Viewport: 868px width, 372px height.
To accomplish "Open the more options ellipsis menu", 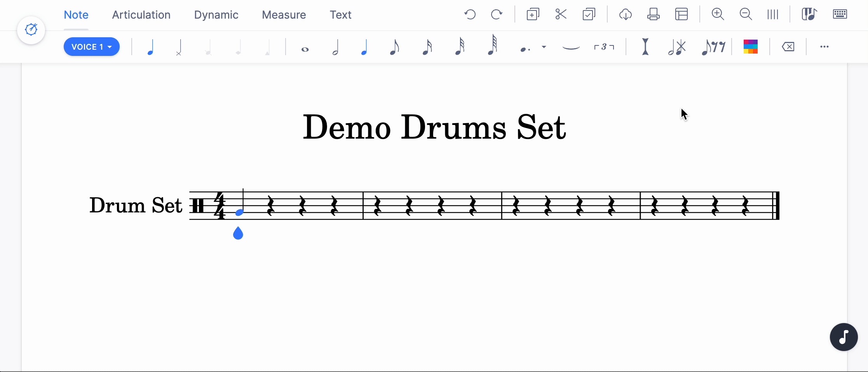I will 824,47.
